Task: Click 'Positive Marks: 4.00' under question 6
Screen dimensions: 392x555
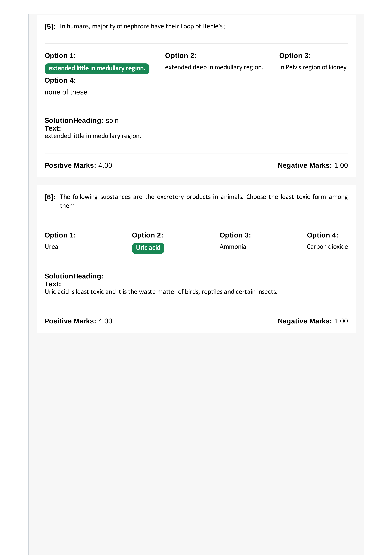Action: (x=78, y=321)
